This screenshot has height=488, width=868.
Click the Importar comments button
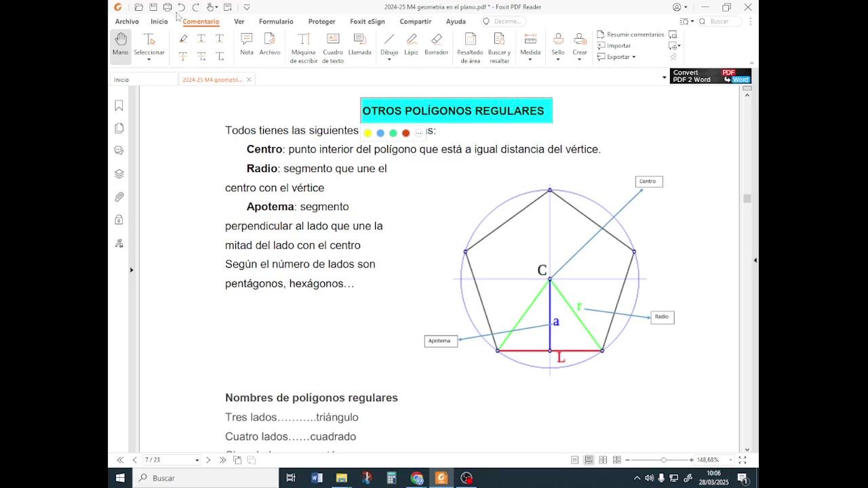click(x=614, y=45)
